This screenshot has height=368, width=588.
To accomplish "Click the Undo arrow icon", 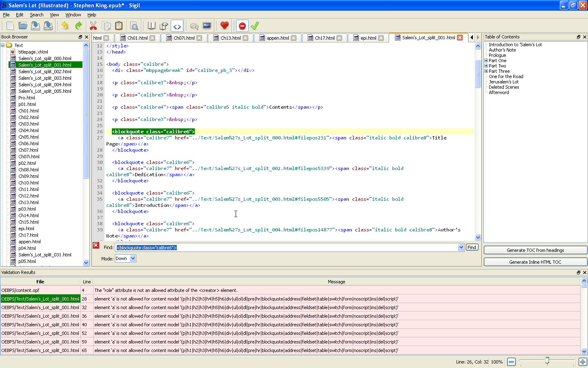I will click(65, 26).
